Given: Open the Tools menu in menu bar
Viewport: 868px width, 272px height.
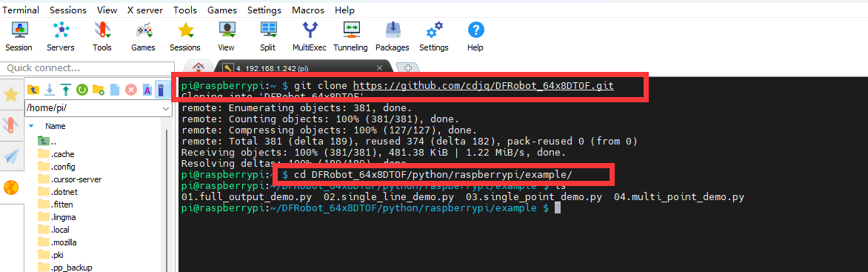Looking at the screenshot, I should tap(185, 10).
